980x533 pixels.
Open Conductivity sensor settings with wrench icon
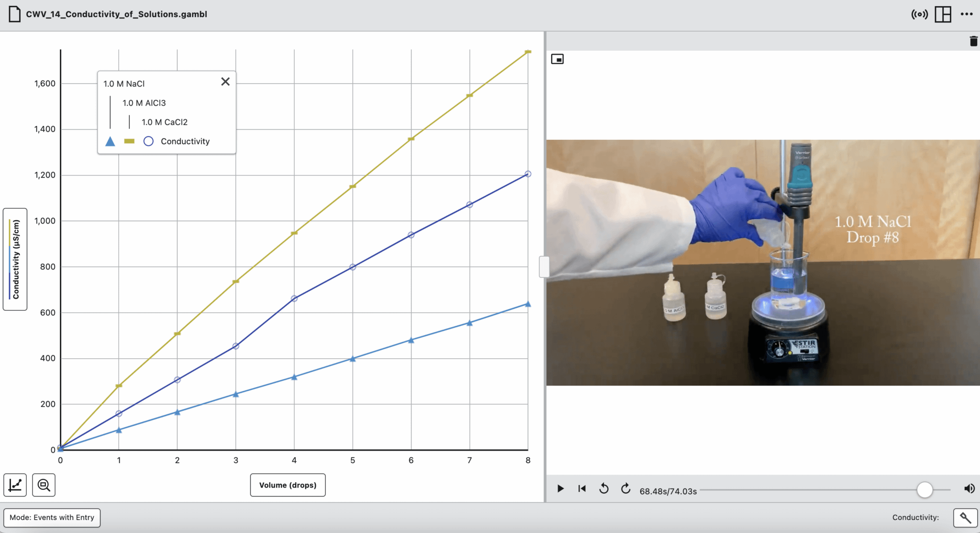tap(965, 518)
